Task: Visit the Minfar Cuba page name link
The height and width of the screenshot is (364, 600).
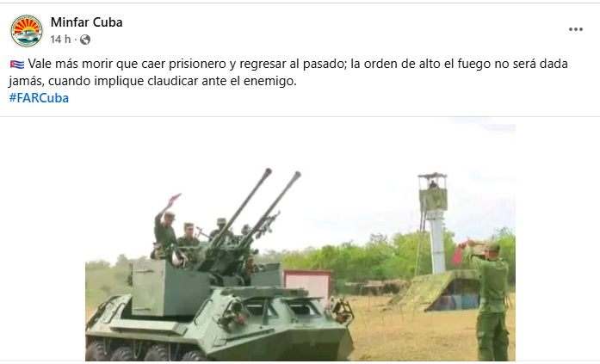Action: pos(86,22)
